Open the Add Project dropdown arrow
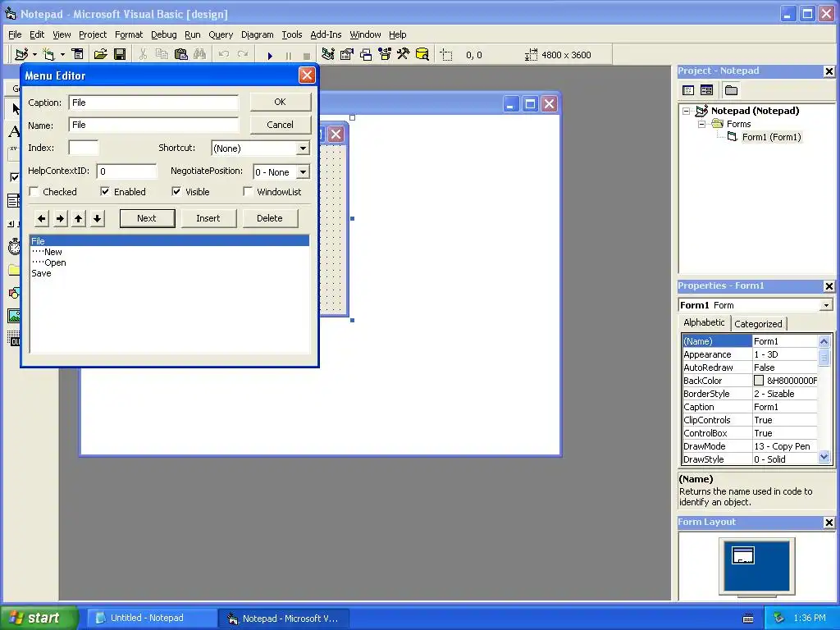Screen dimensions: 840x630 [34, 55]
